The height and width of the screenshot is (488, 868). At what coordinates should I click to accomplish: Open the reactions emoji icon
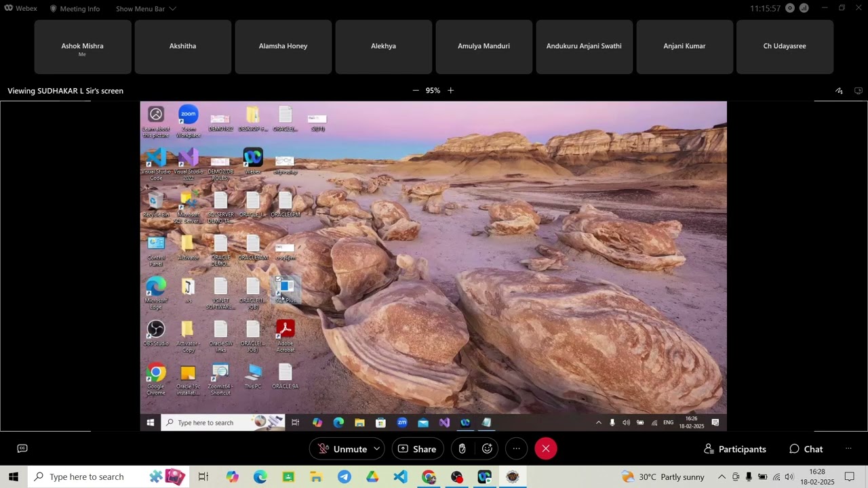coord(487,449)
